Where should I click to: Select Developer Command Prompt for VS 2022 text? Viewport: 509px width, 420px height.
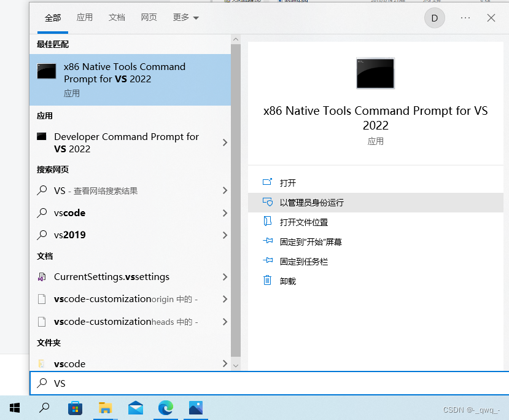pos(126,142)
